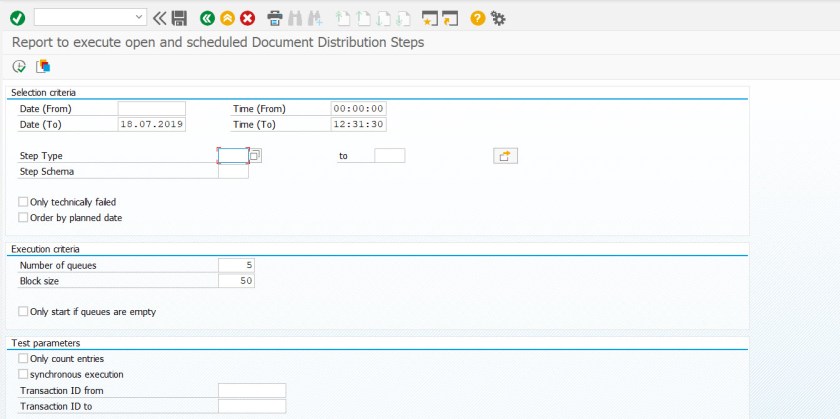The height and width of the screenshot is (419, 840).
Task: Click the Find binoculars icon
Action: coord(295,19)
